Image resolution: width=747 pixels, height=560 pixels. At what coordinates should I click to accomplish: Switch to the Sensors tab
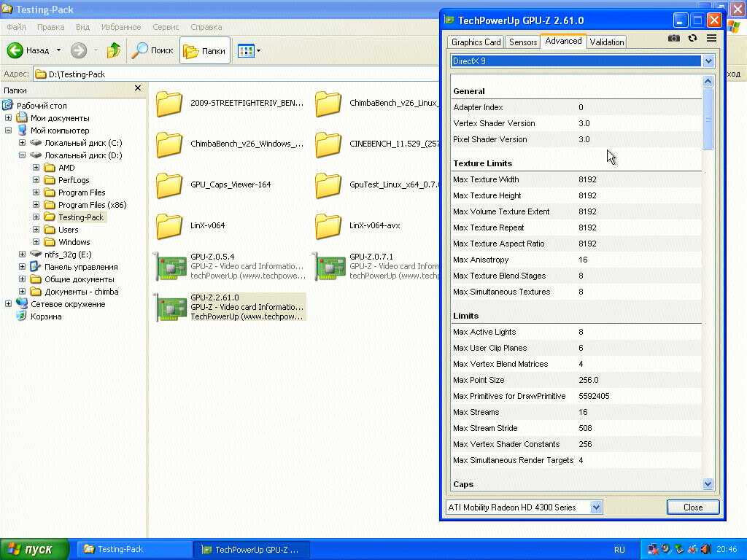[522, 42]
